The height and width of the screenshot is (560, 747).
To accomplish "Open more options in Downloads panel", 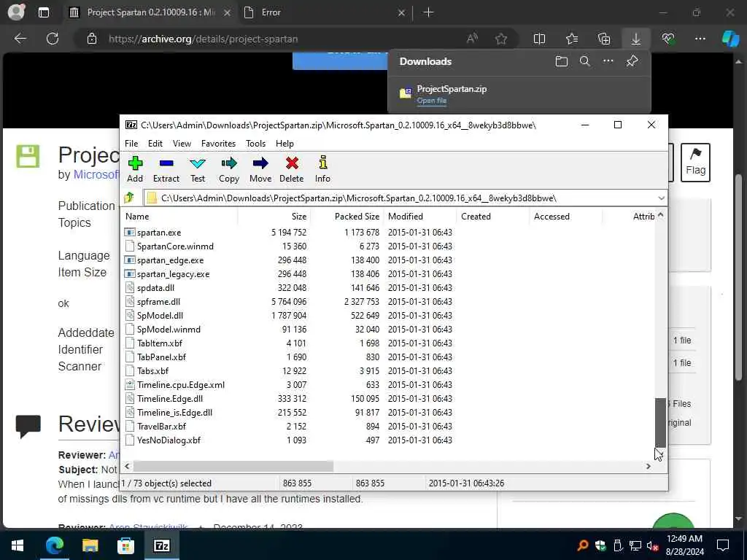I will (x=608, y=61).
